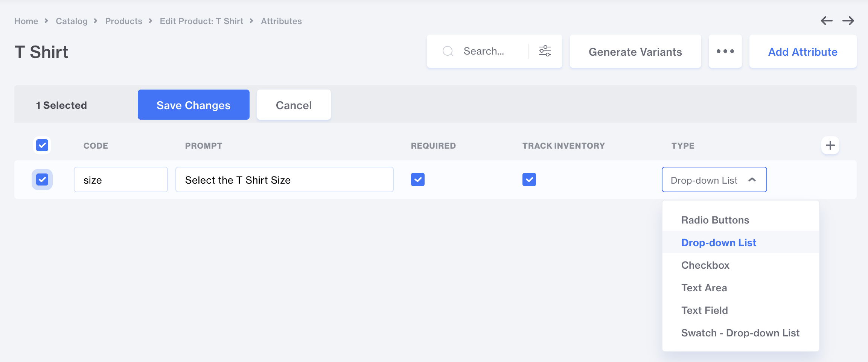Click the REQUIRED column header

coord(433,146)
